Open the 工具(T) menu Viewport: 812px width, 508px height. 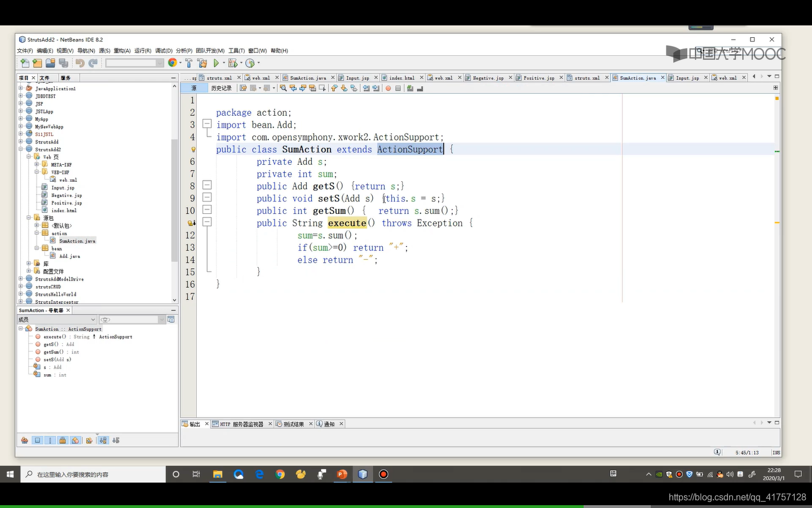click(236, 51)
